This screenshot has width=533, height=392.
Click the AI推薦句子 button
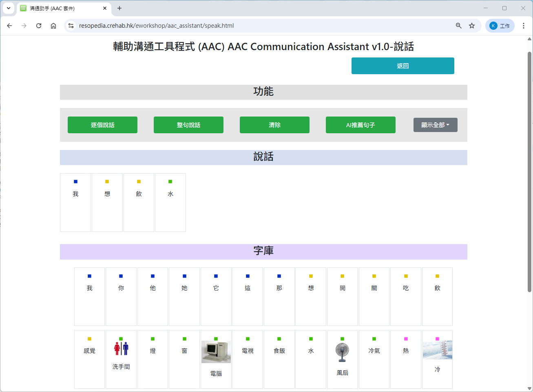pos(360,125)
